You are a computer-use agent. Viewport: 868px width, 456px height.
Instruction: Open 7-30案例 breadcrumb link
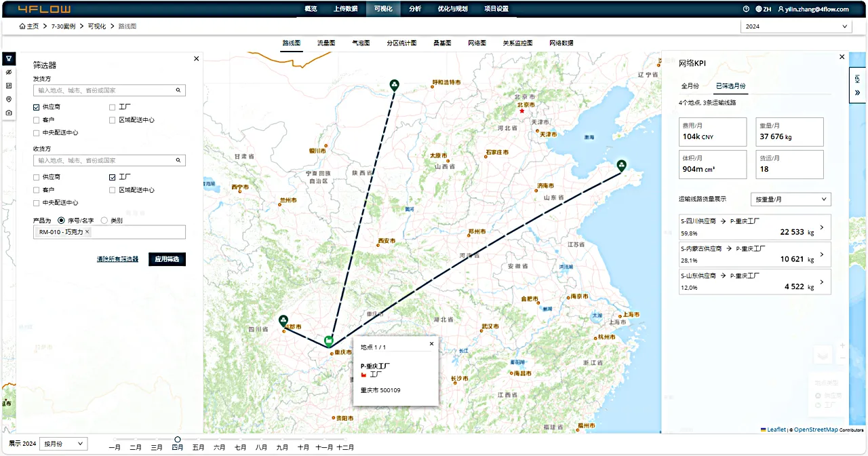pyautogui.click(x=63, y=26)
